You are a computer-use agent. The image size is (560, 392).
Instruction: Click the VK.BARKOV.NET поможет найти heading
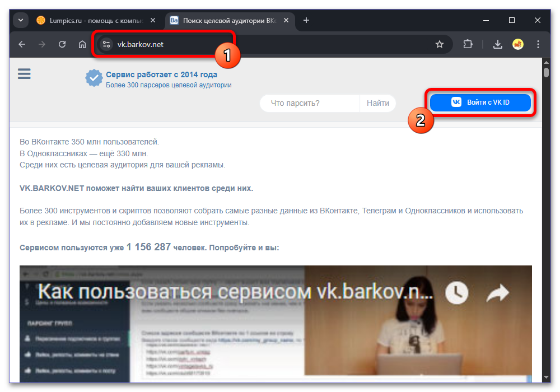point(137,188)
